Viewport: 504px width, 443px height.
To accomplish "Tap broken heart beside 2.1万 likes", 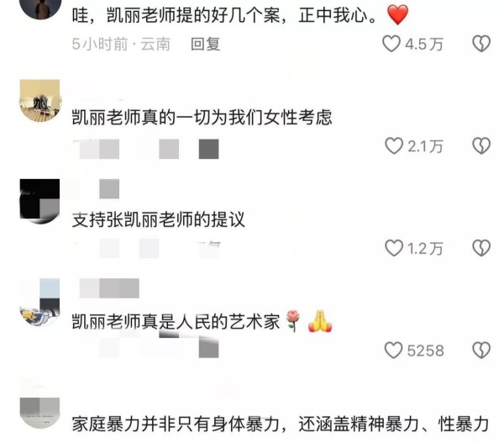I will tap(481, 145).
